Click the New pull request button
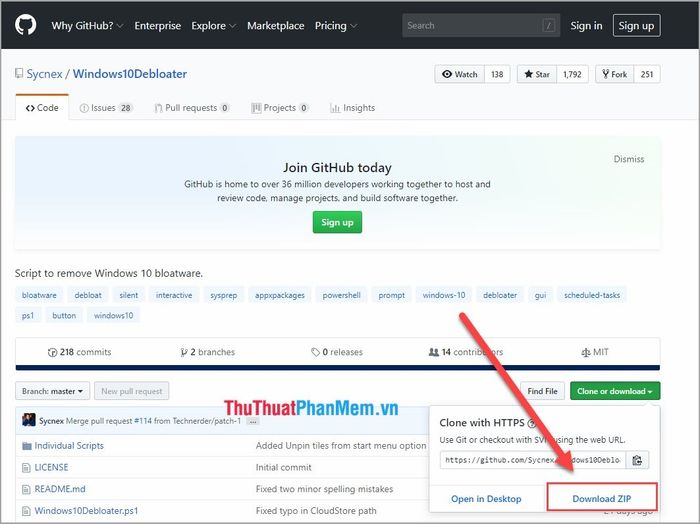The image size is (700, 524). pos(132,391)
